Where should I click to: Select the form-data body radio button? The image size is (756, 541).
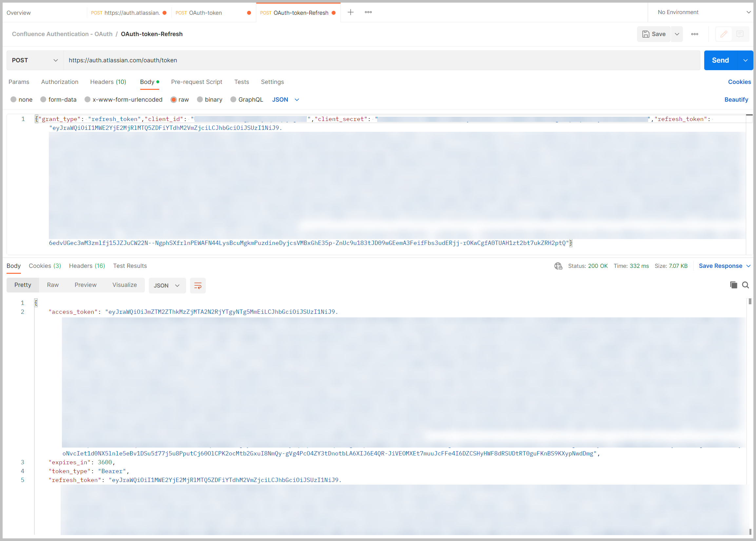[43, 100]
